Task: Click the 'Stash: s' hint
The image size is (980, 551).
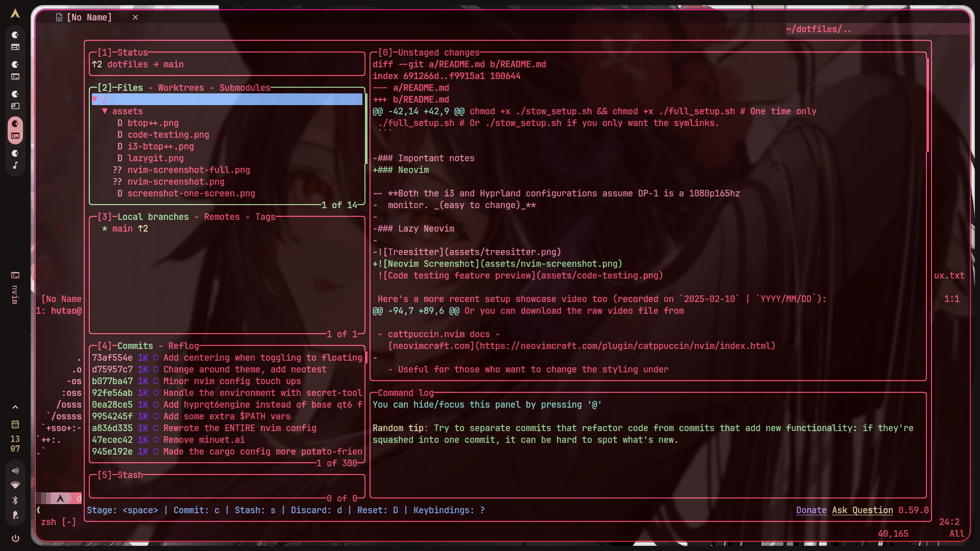Action: [255, 510]
